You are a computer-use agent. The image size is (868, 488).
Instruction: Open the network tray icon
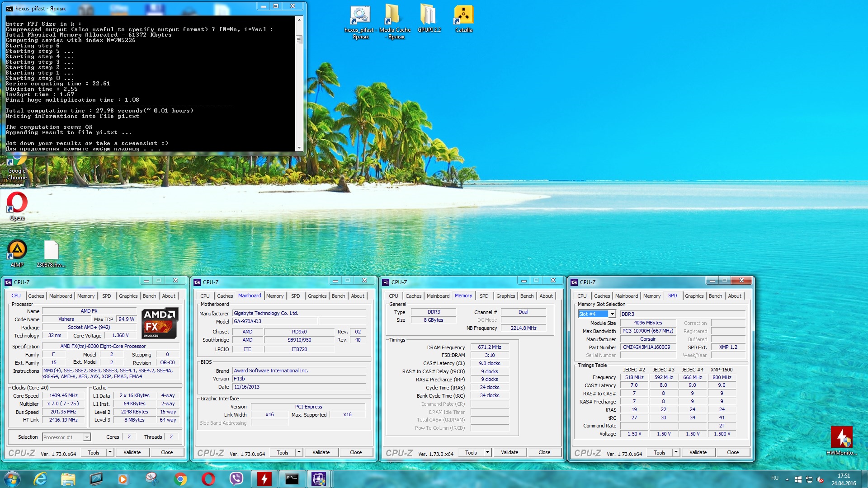[809, 479]
